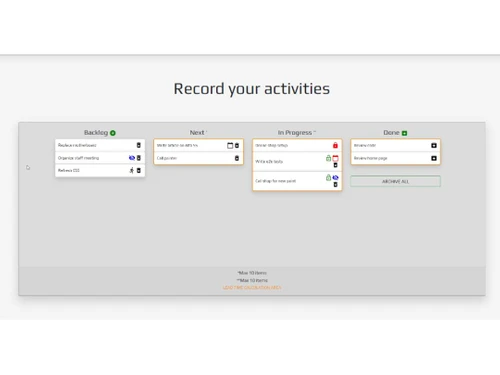
Task: Delete the third Backlog card
Action: tap(139, 170)
